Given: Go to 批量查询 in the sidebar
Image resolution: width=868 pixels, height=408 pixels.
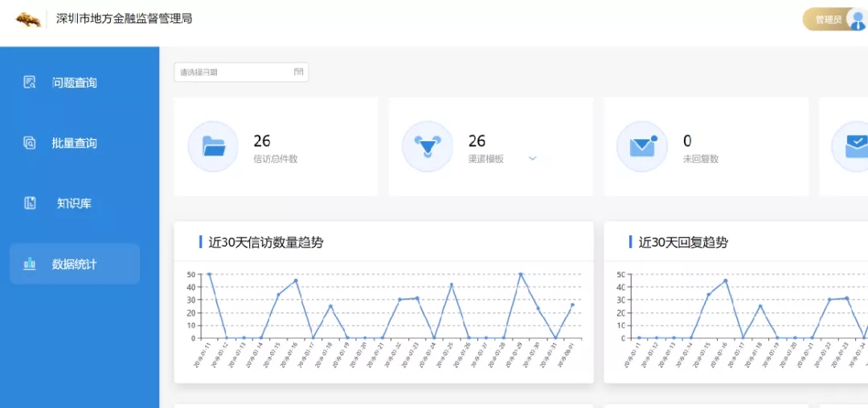Looking at the screenshot, I should [x=75, y=143].
